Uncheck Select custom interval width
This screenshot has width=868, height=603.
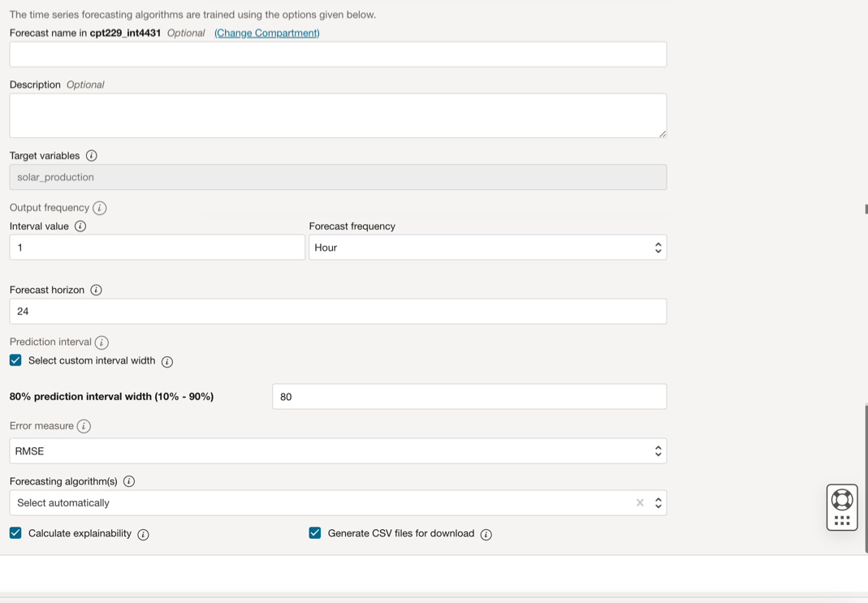pos(15,360)
